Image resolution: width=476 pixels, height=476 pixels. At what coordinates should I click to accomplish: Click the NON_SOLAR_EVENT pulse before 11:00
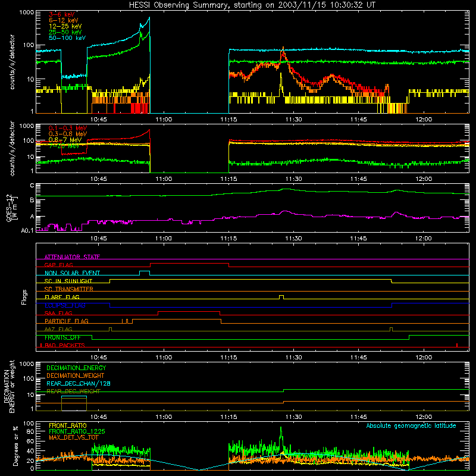[145, 273]
